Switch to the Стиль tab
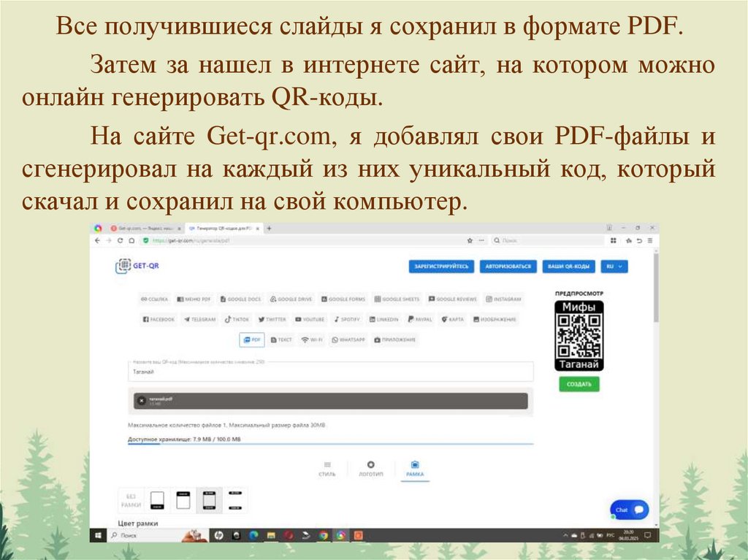Viewport: 748px width, 560px height. coord(327,469)
